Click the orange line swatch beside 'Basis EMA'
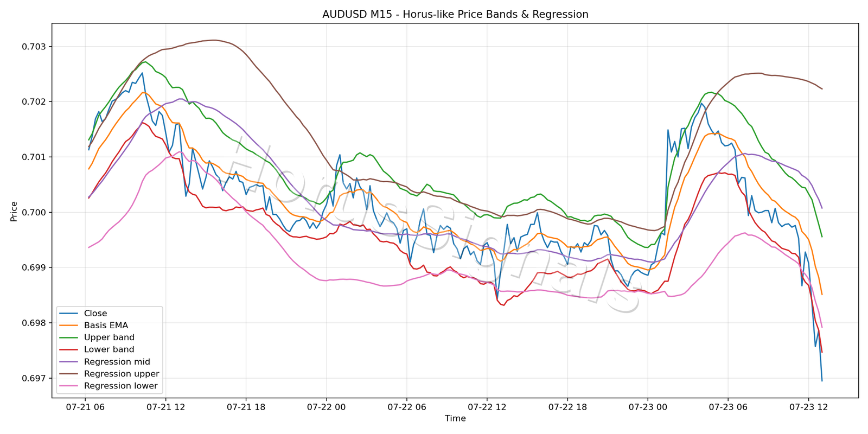This screenshot has height=434, width=868. pos(68,325)
